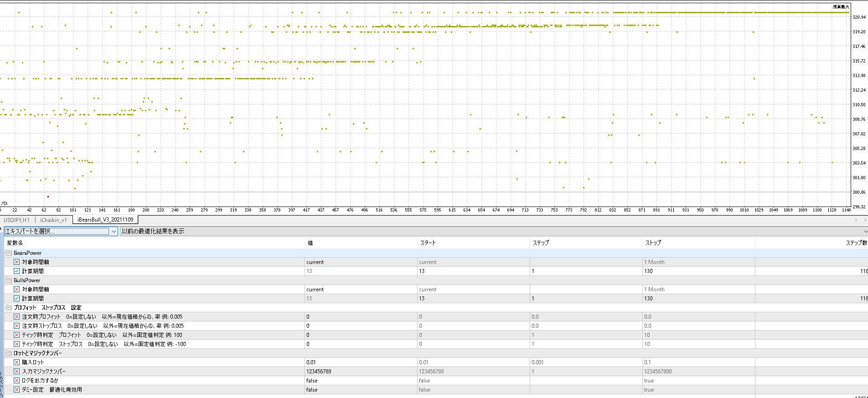Enable the ティック時判定 プロフィット checkbox
This screenshot has height=398, width=868.
[16, 335]
